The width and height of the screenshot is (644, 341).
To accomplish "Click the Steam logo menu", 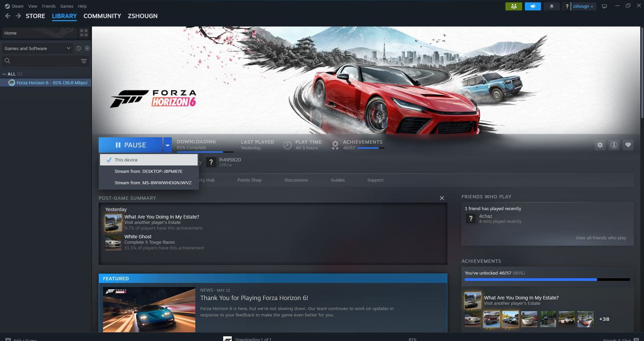I will pyautogui.click(x=8, y=6).
